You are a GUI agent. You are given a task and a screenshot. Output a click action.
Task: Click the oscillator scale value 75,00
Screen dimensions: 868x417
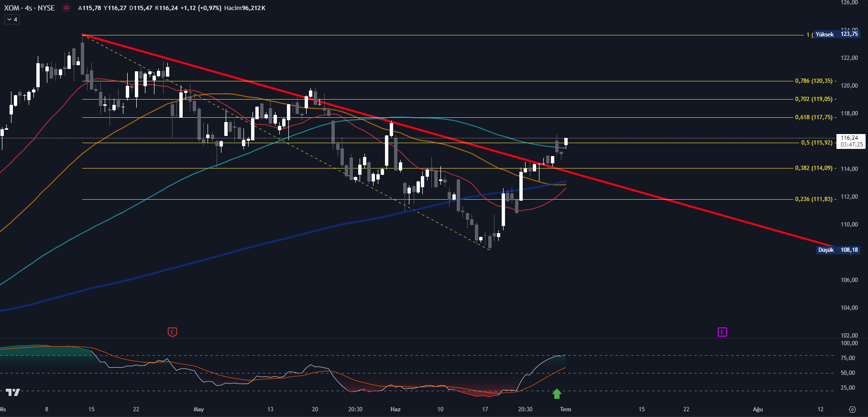[x=848, y=358]
